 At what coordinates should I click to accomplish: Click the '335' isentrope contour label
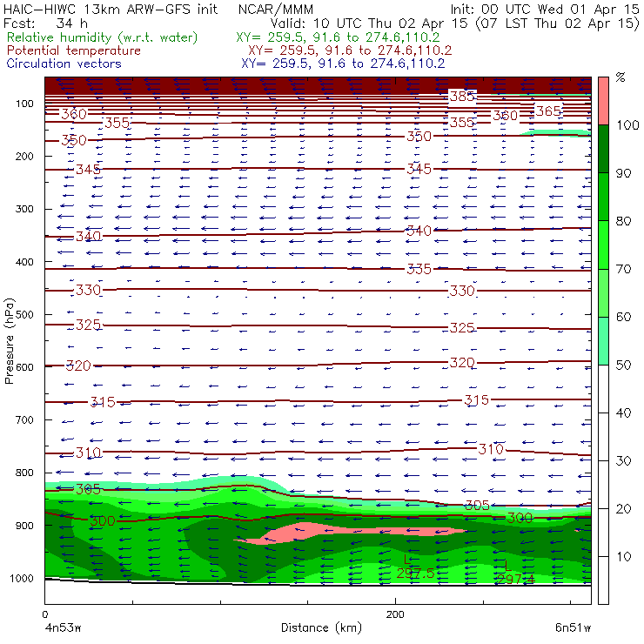(419, 269)
